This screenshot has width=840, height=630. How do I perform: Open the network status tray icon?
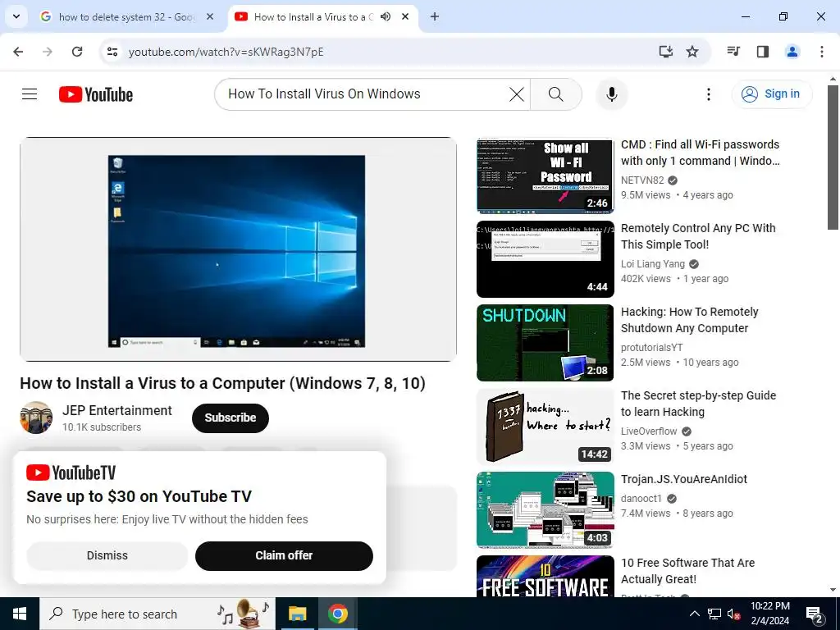(714, 614)
